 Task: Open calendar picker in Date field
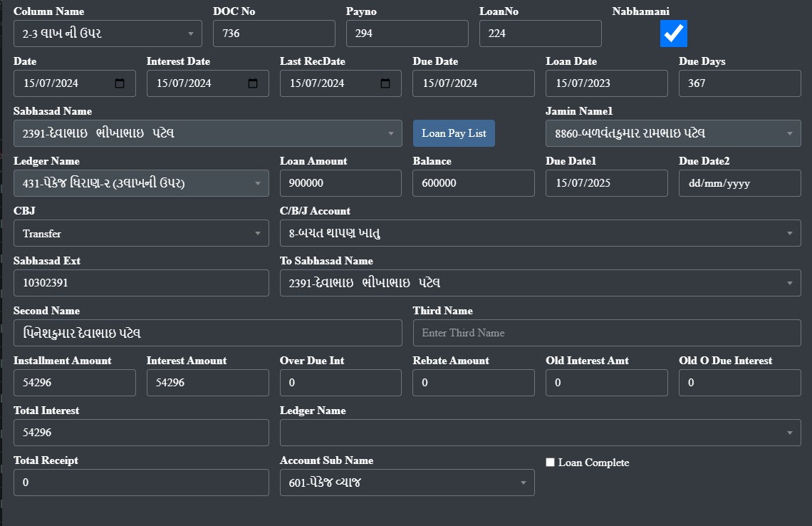tap(120, 83)
